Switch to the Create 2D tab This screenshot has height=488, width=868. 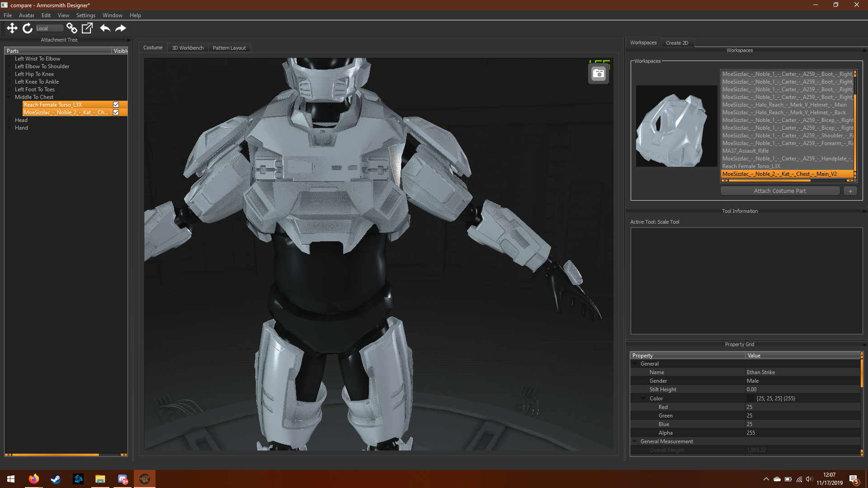677,43
